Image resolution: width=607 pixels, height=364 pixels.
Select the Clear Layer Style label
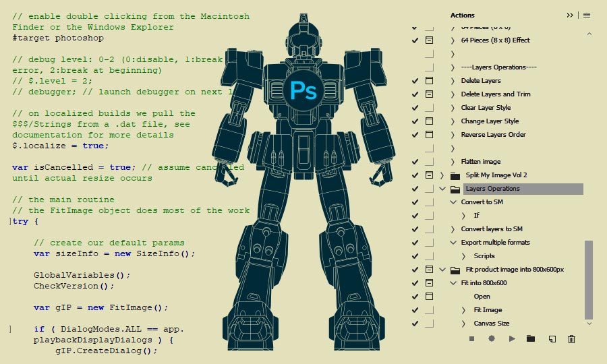(x=486, y=108)
